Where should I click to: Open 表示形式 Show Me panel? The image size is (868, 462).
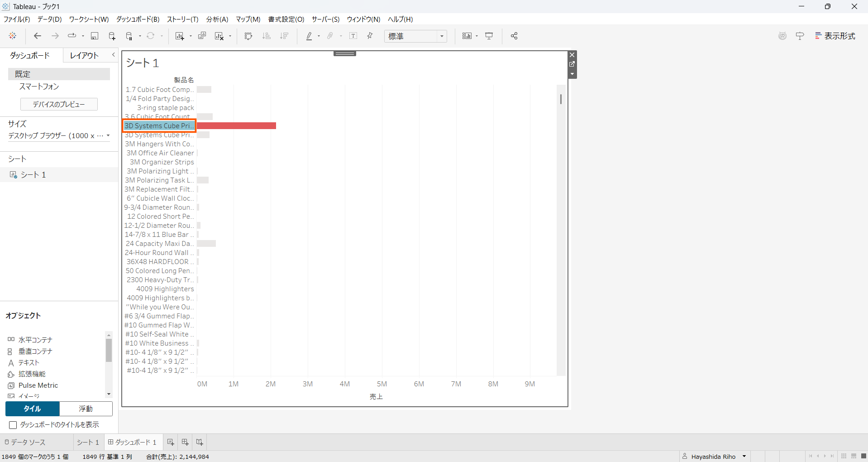point(835,36)
